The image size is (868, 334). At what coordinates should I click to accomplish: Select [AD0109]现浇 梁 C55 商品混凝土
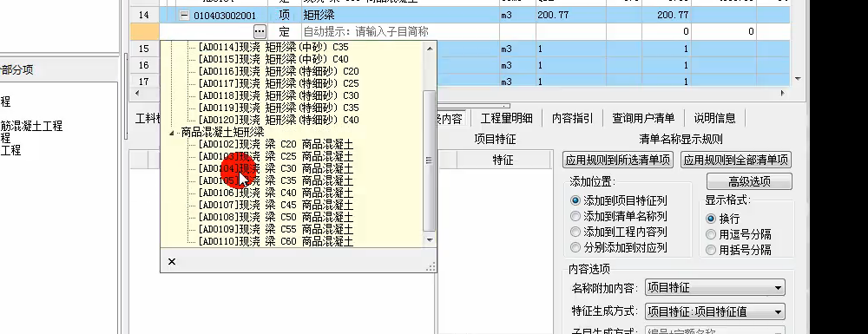click(276, 230)
